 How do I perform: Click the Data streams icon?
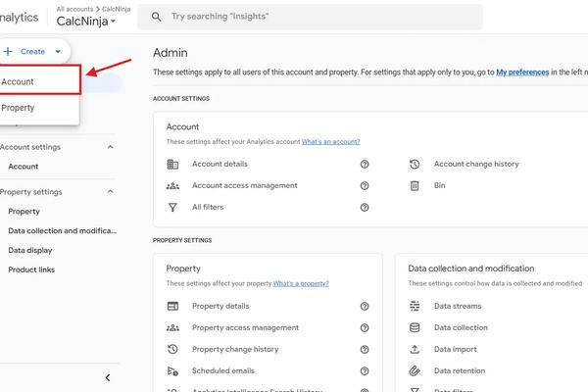415,306
